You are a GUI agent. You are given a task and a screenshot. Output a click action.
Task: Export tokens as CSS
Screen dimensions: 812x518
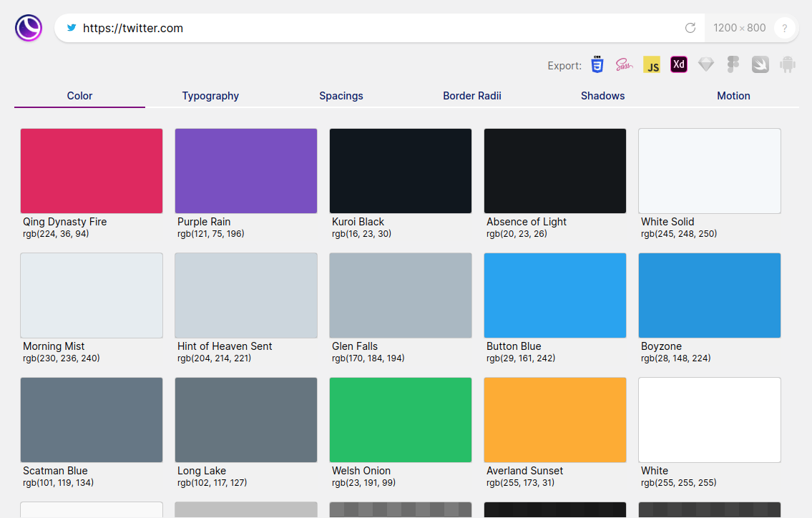click(597, 64)
